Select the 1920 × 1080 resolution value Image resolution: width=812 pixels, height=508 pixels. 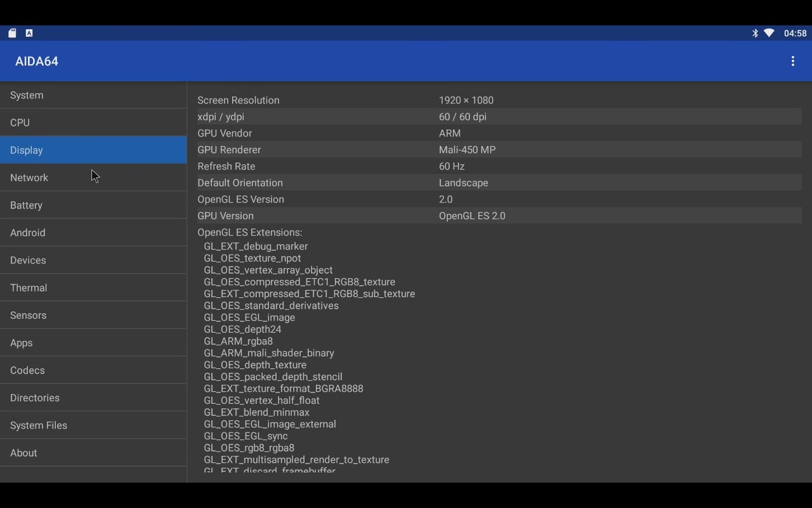[466, 100]
